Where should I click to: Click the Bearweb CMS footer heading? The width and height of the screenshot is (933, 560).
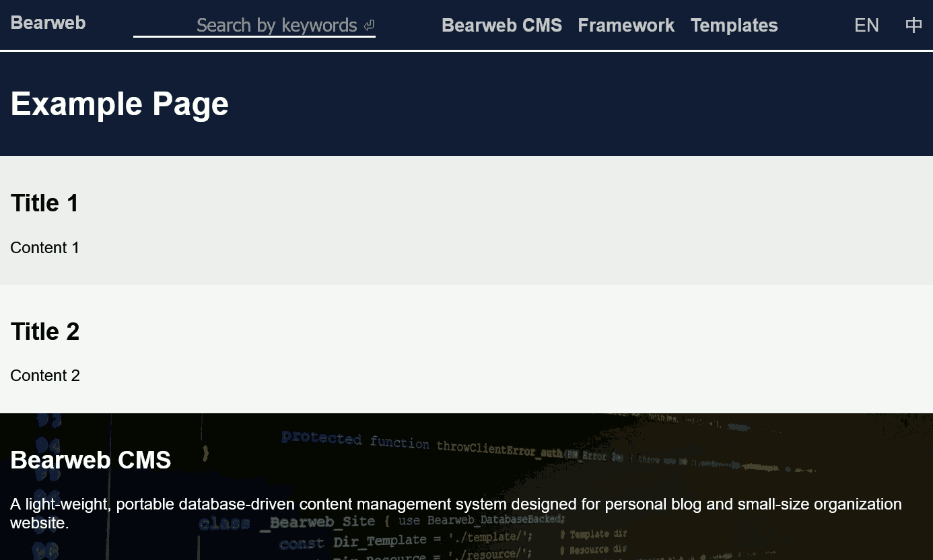91,460
